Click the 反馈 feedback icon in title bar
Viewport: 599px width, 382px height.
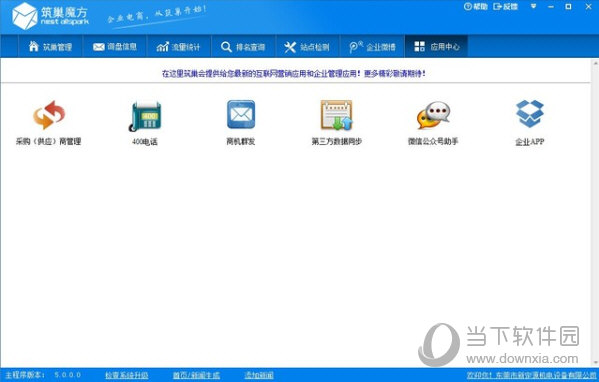[x=505, y=6]
